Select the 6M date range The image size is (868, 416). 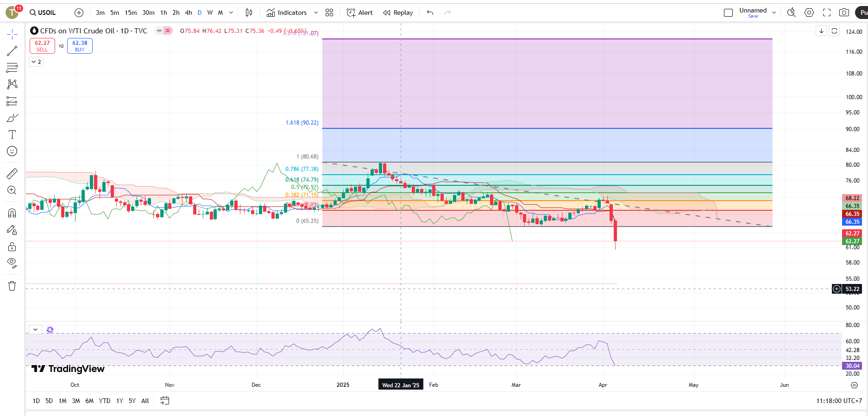tap(89, 401)
